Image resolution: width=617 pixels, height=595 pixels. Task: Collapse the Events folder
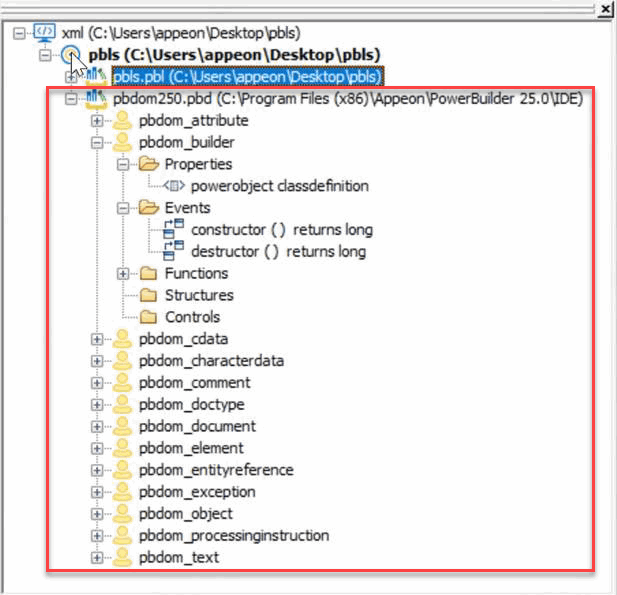tap(123, 208)
